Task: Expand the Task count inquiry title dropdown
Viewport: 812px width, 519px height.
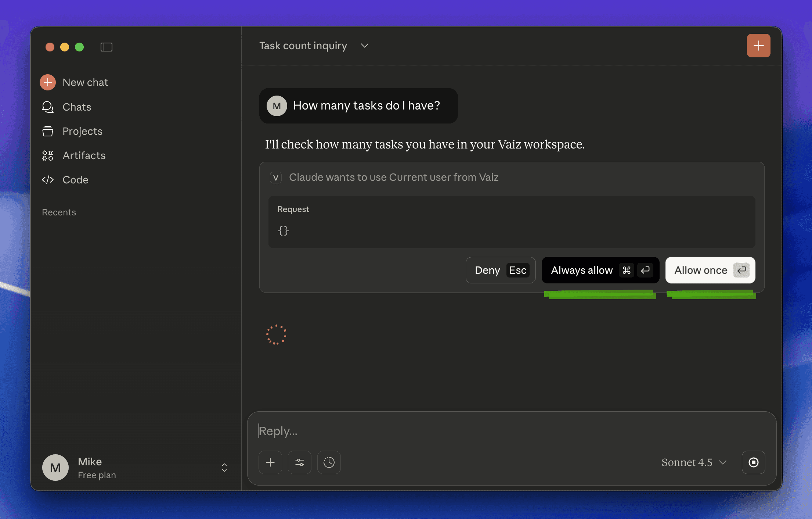Action: point(364,46)
